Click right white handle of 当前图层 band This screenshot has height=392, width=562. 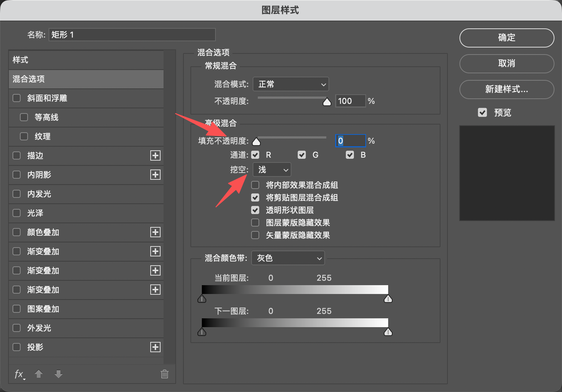click(x=388, y=298)
